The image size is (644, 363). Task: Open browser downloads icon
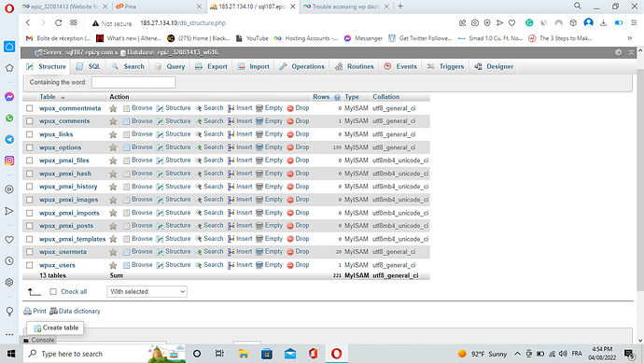coord(603,23)
